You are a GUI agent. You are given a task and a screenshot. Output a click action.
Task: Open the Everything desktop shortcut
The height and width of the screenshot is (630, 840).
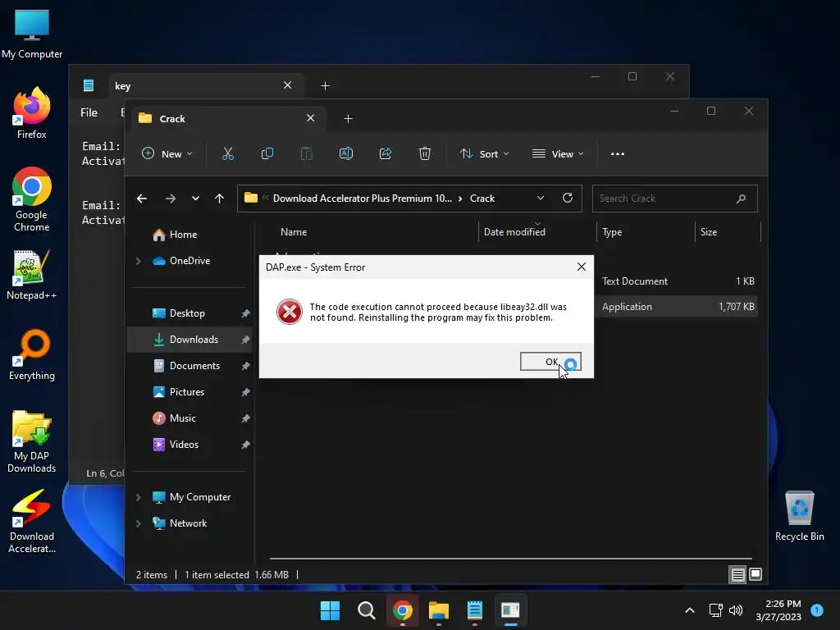point(32,355)
